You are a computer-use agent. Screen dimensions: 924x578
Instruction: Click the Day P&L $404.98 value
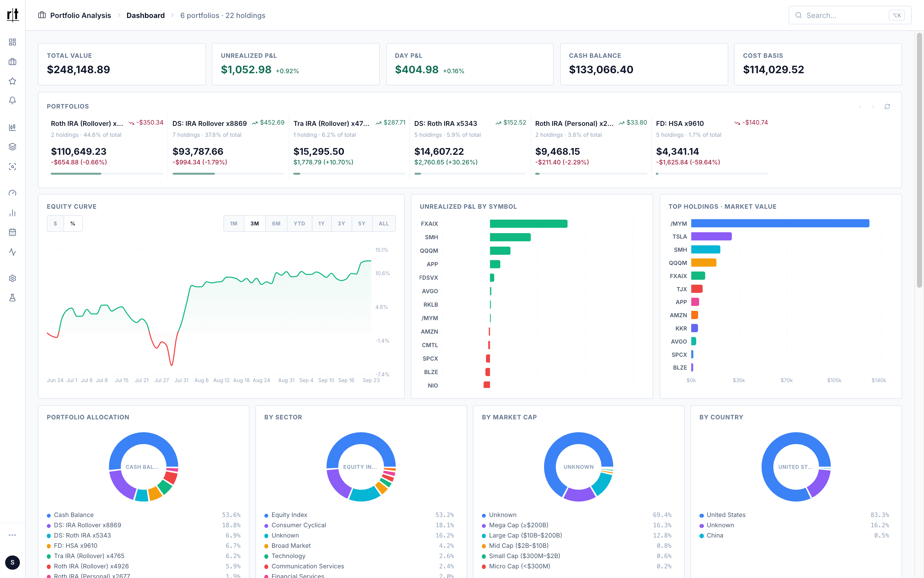pyautogui.click(x=416, y=70)
